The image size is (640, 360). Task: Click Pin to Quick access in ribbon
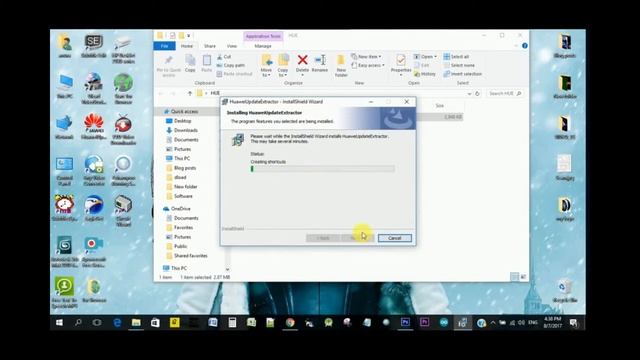point(168,66)
